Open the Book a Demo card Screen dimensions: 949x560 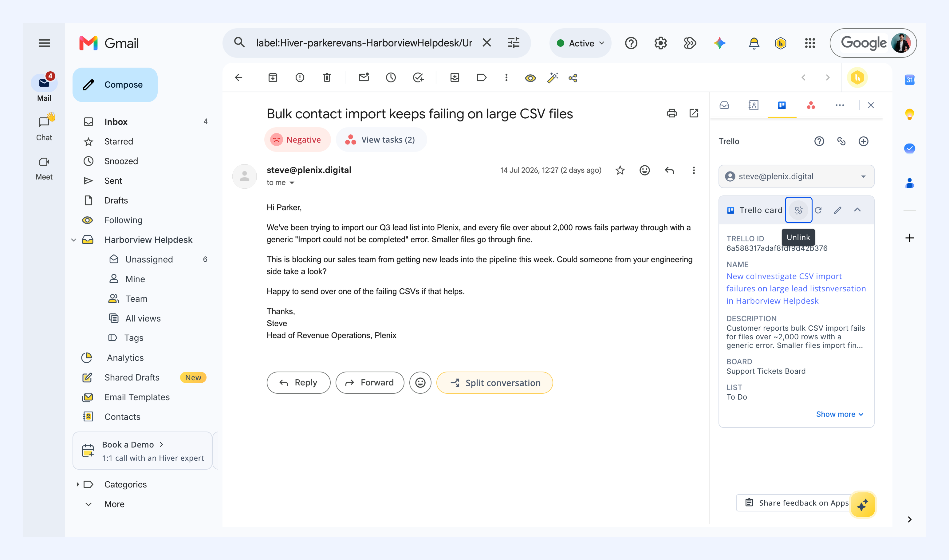point(143,451)
